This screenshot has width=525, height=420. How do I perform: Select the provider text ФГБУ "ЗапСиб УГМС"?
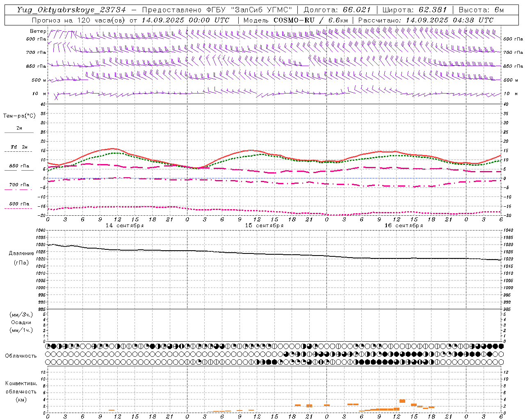pyautogui.click(x=249, y=10)
